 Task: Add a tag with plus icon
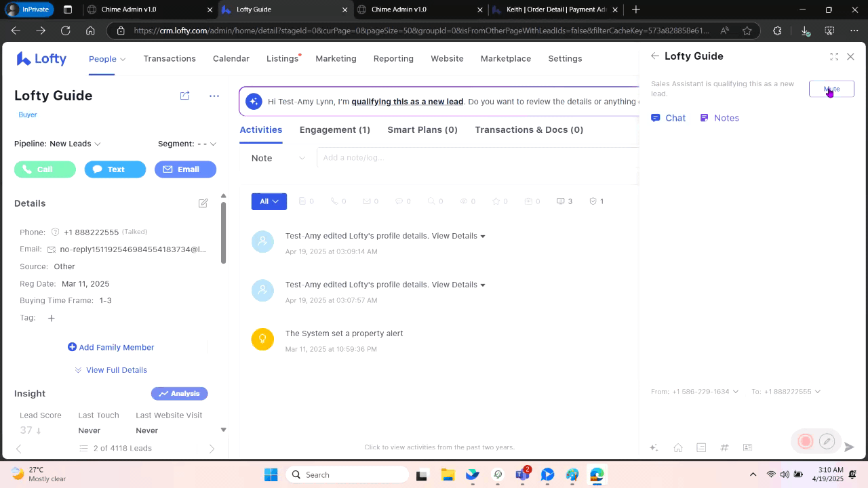pyautogui.click(x=51, y=318)
